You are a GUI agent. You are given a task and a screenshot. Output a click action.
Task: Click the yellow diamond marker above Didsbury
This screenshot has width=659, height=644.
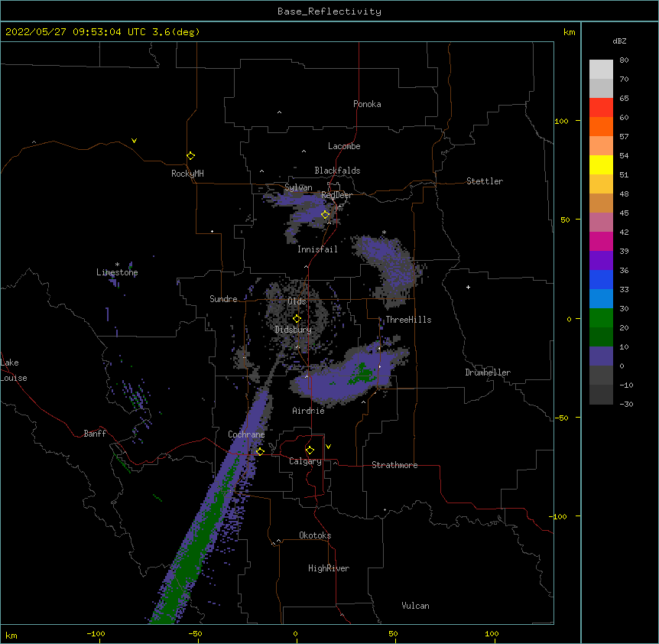(x=297, y=319)
